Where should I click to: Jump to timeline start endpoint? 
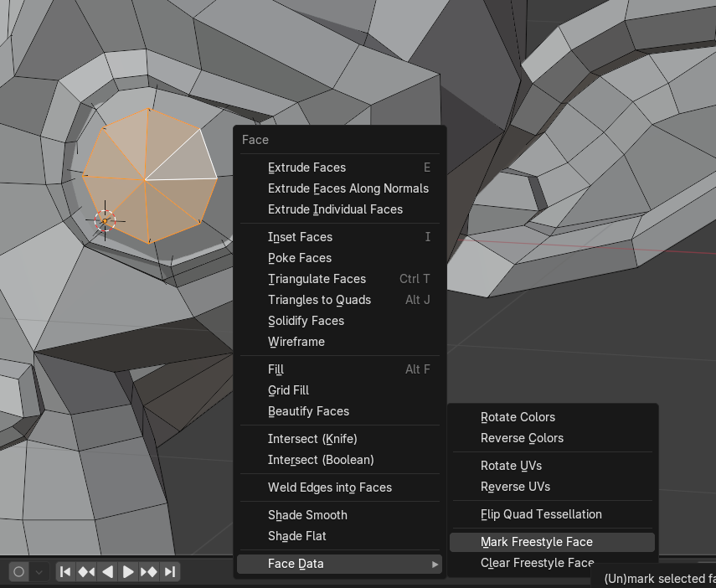pos(65,571)
